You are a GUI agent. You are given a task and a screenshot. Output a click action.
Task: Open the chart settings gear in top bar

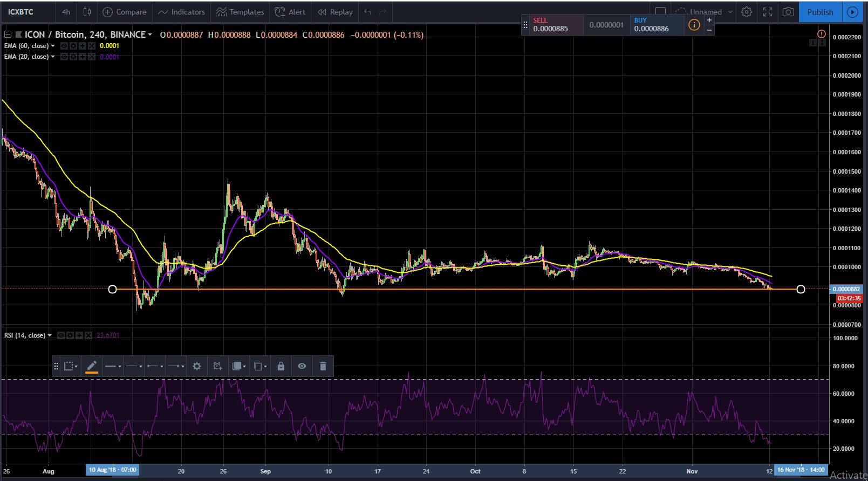747,12
